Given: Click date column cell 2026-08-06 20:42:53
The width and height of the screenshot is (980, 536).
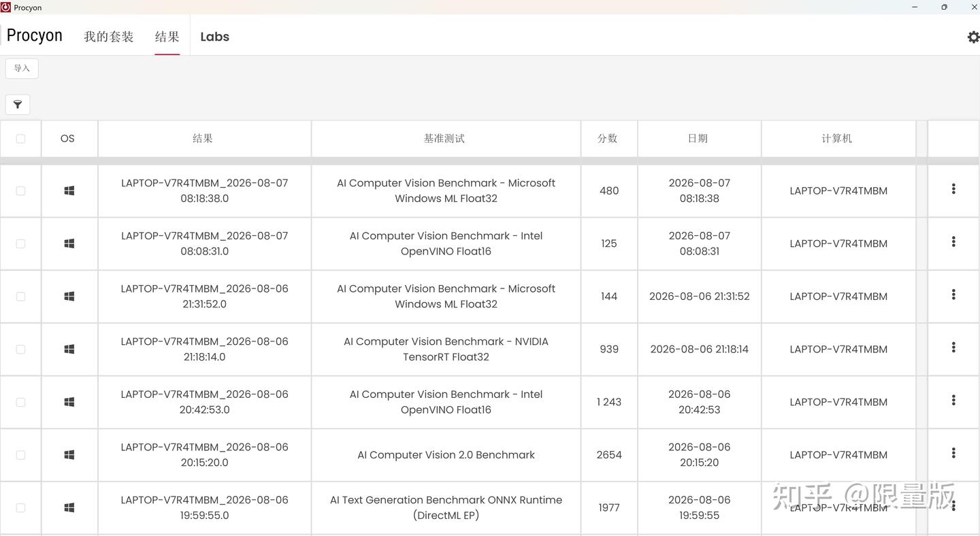Looking at the screenshot, I should (700, 402).
